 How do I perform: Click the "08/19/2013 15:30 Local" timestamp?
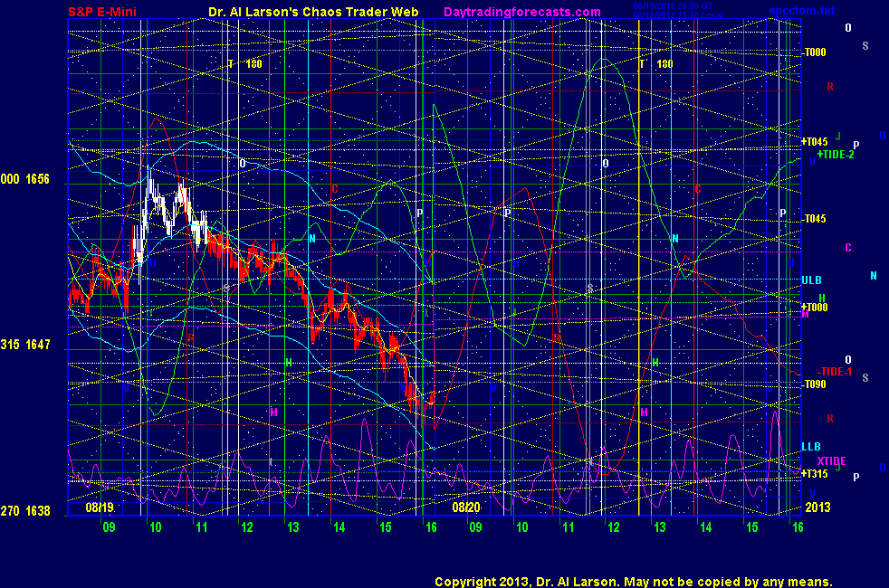pos(677,14)
